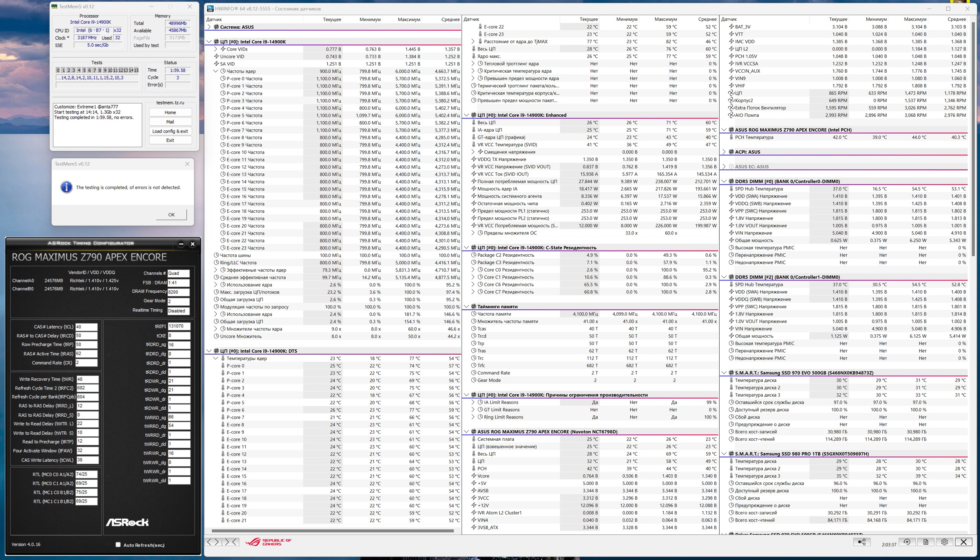This screenshot has height=560, width=980.
Task: Click the HWiNFO share/network icon button
Action: click(861, 542)
